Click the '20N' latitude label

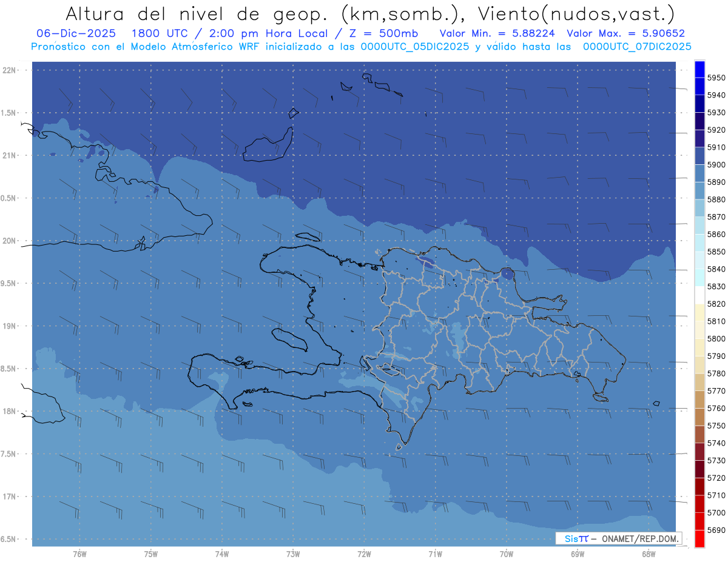pyautogui.click(x=9, y=241)
